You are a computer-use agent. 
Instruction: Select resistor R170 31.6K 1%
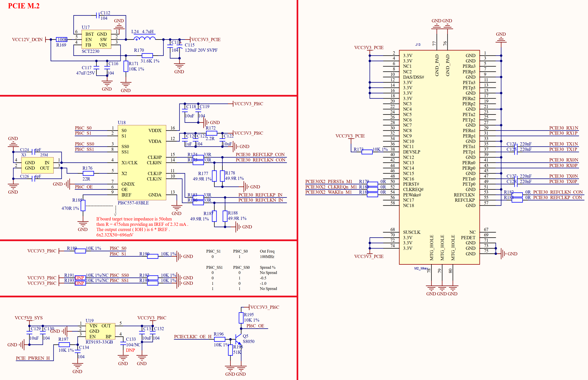tap(147, 55)
